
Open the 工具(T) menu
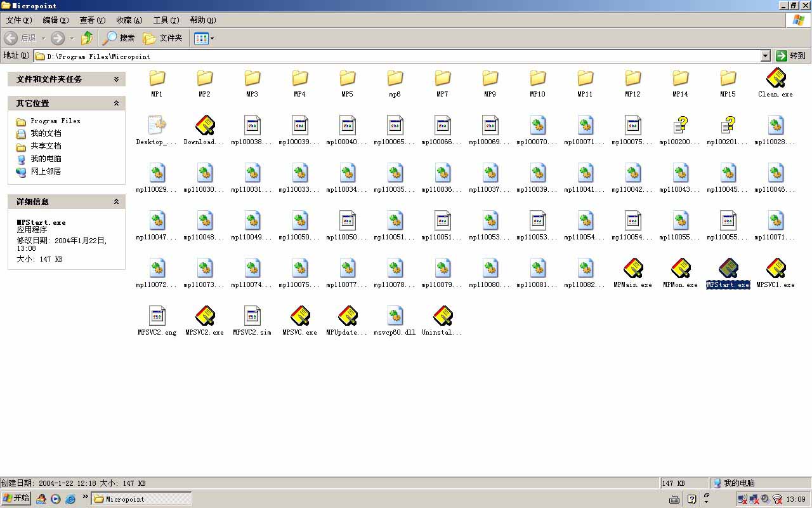coord(166,20)
